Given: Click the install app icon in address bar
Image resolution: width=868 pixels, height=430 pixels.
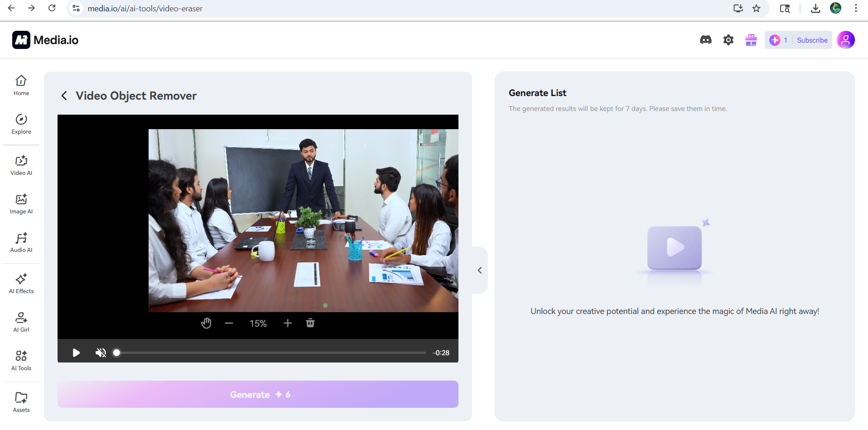Looking at the screenshot, I should click(x=738, y=8).
